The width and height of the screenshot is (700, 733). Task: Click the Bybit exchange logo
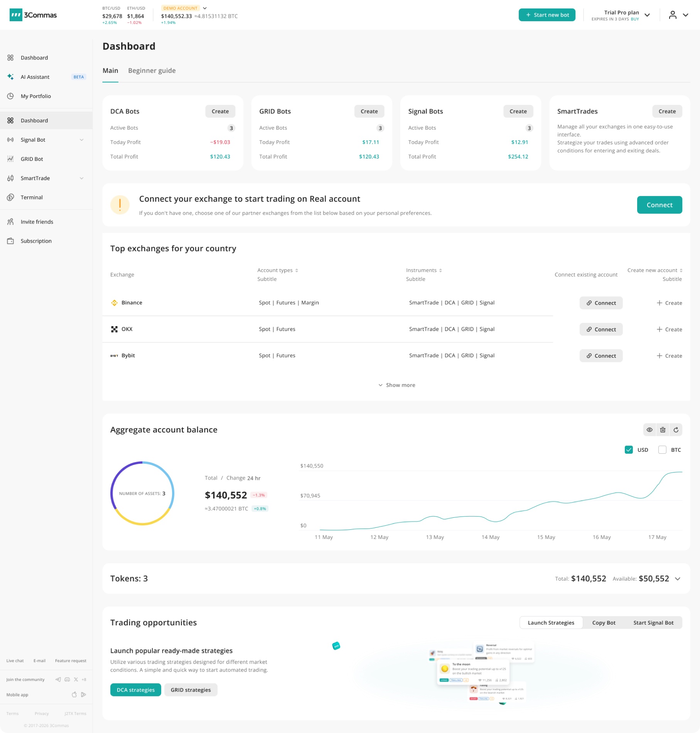114,356
